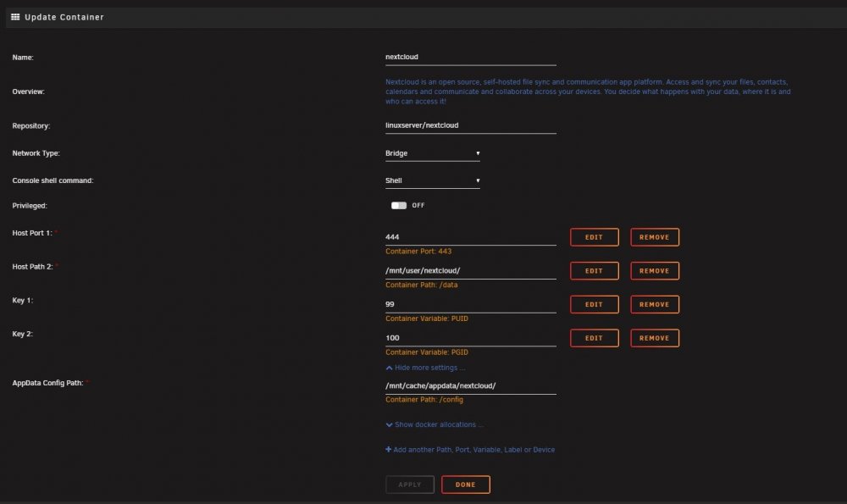The width and height of the screenshot is (847, 504).
Task: Click the DONE button
Action: 466,485
